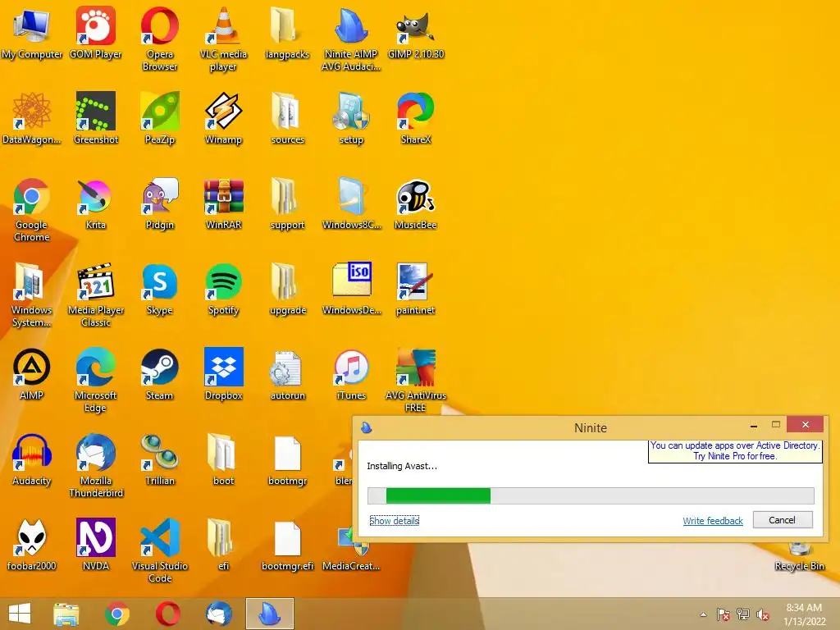Click the muted volume tray icon
840x630 pixels.
(762, 614)
